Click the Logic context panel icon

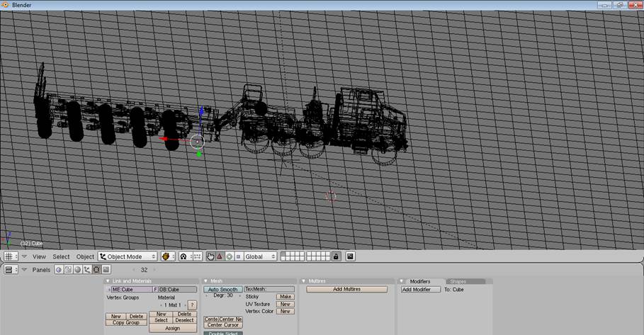pos(60,270)
